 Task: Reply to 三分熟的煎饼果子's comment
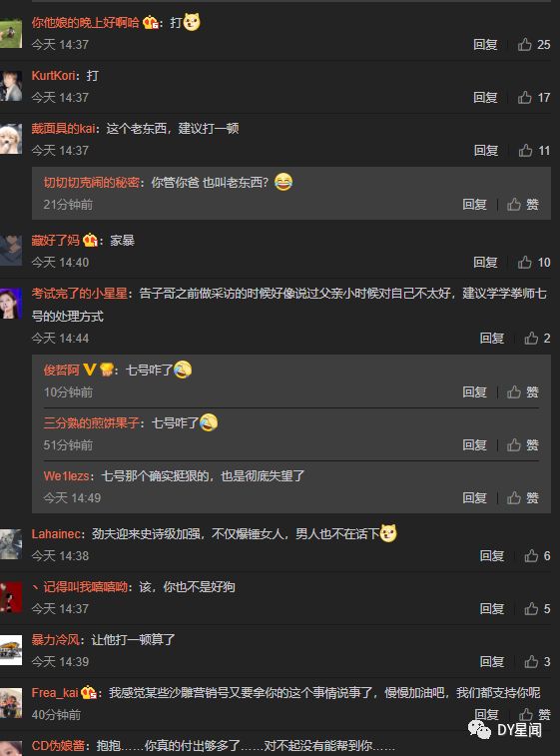coord(475,444)
